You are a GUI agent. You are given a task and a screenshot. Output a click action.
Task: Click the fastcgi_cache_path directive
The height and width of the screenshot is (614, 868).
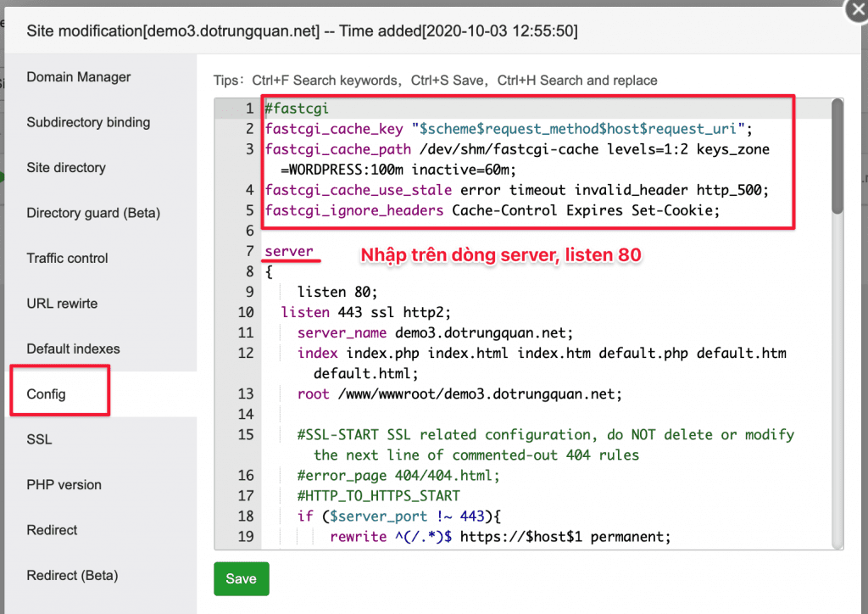337,149
